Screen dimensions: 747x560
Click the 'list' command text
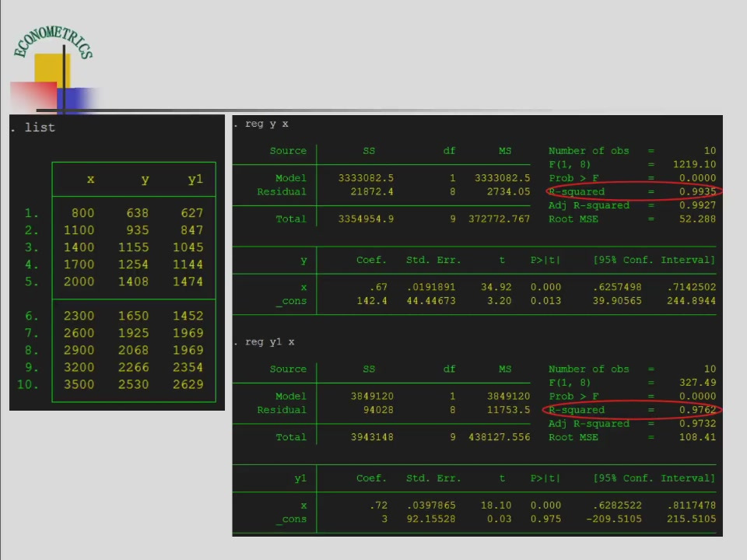click(x=40, y=128)
